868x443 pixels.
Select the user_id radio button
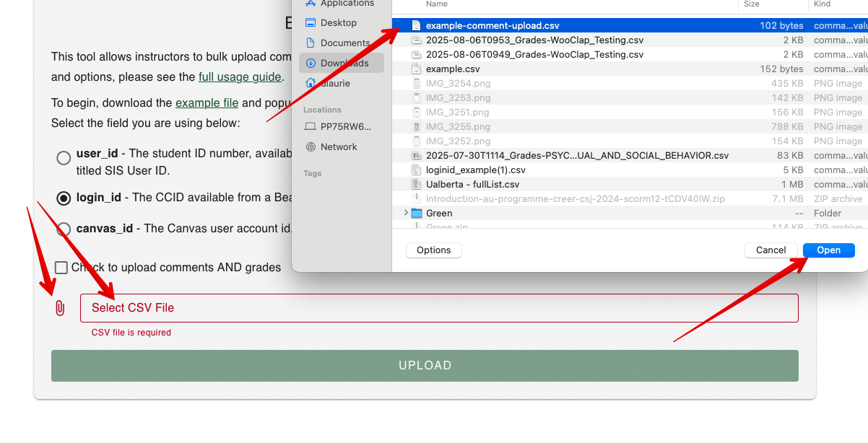click(64, 158)
